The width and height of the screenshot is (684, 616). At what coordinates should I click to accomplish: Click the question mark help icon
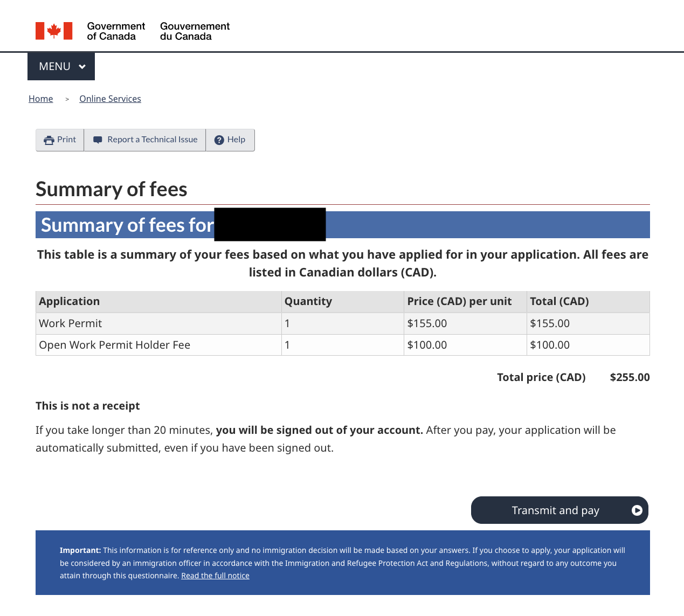tap(219, 140)
